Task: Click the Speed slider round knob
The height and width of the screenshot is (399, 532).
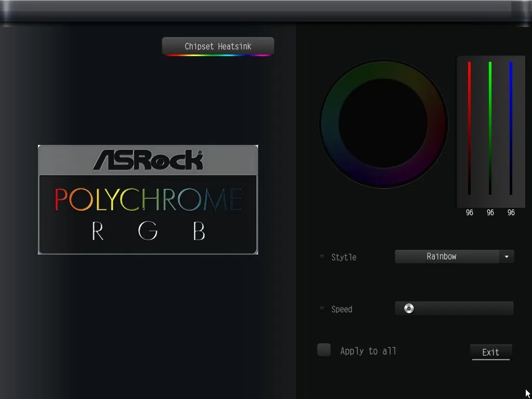Action: pyautogui.click(x=409, y=309)
